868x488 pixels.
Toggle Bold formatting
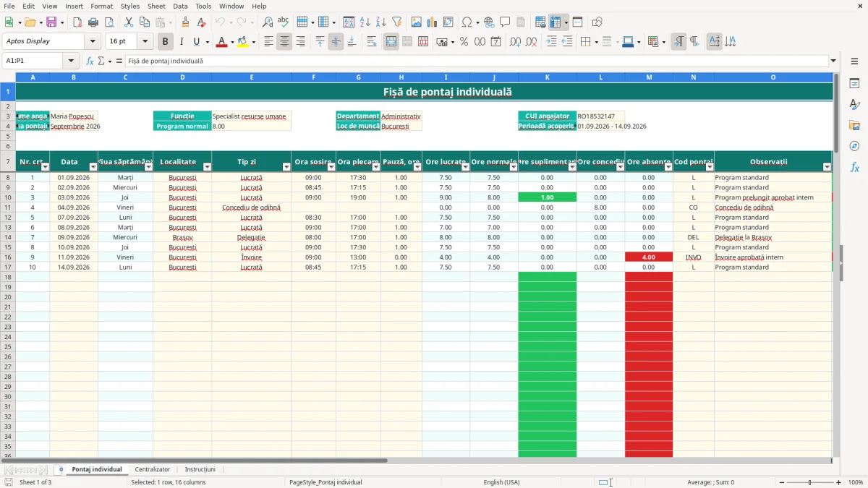pos(166,42)
